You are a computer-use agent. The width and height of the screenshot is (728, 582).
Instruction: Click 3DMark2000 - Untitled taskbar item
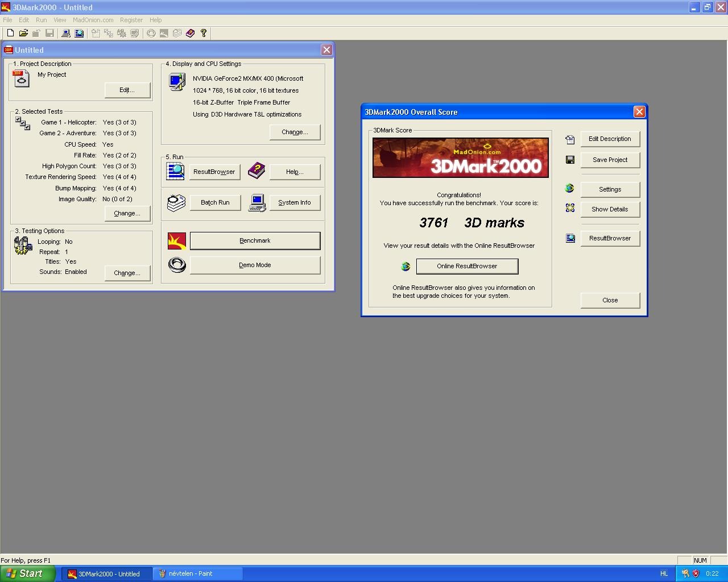pyautogui.click(x=106, y=573)
